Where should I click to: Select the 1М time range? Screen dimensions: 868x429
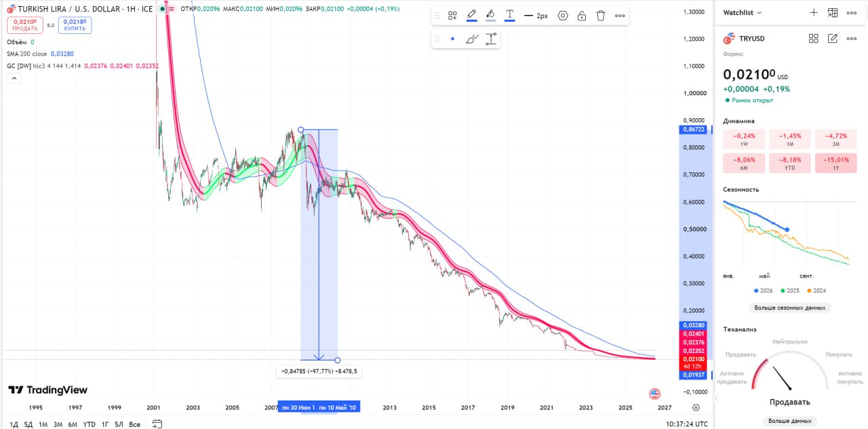pos(43,424)
